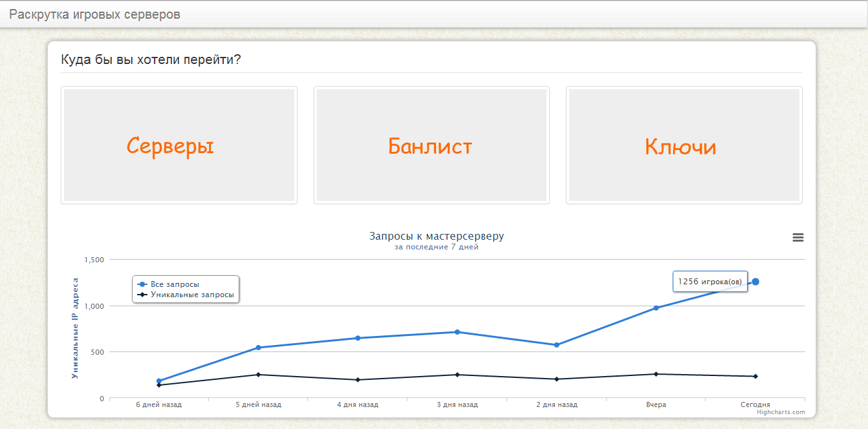Click the 500 y-axis label

coord(97,352)
